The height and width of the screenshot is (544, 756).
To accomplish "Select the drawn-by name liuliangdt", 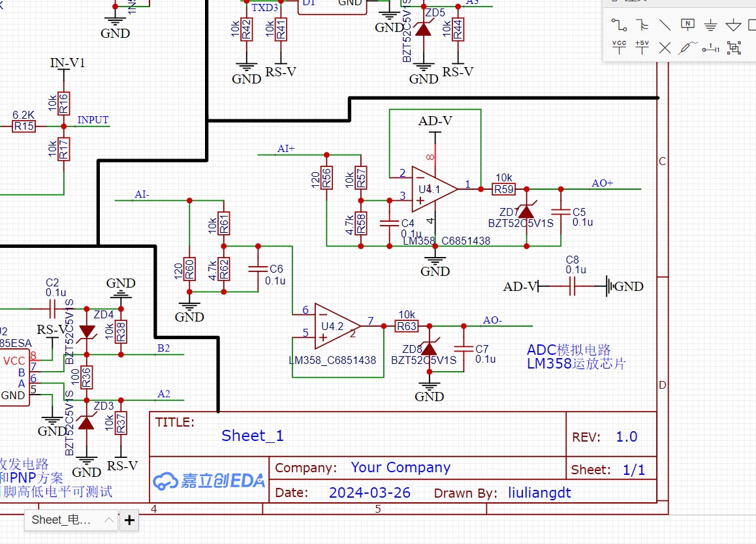I will click(539, 492).
